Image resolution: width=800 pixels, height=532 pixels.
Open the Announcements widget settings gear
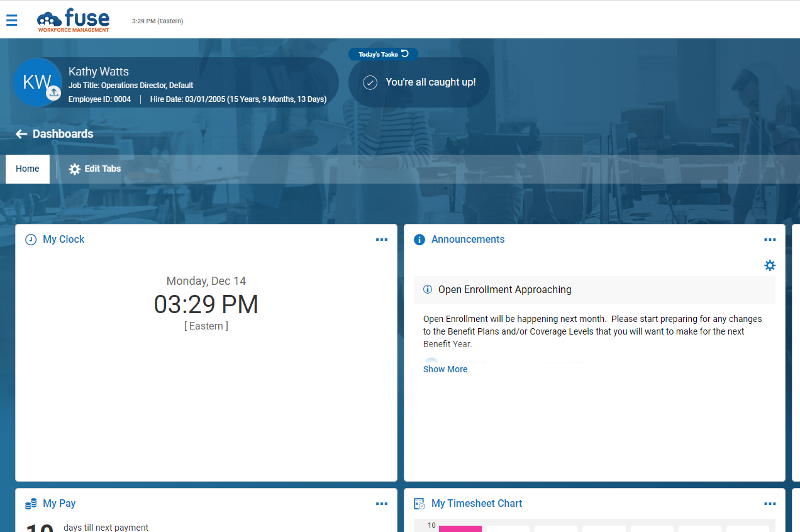(x=770, y=265)
